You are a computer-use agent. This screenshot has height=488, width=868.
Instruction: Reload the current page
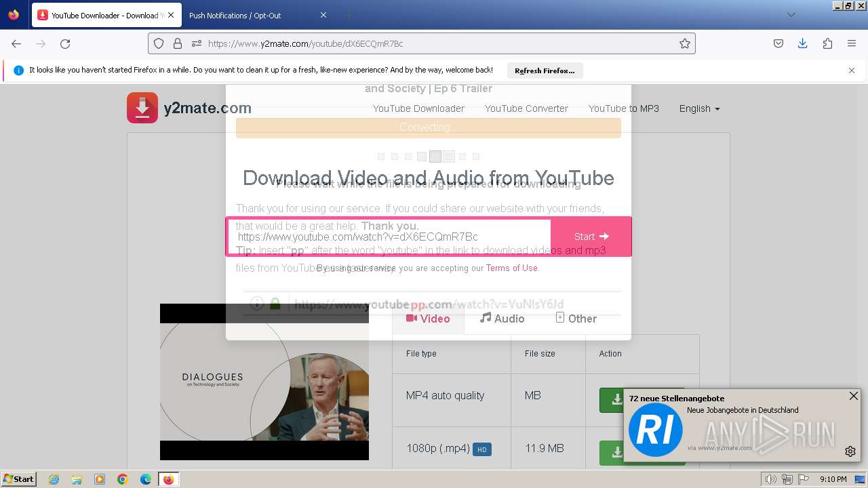click(65, 43)
